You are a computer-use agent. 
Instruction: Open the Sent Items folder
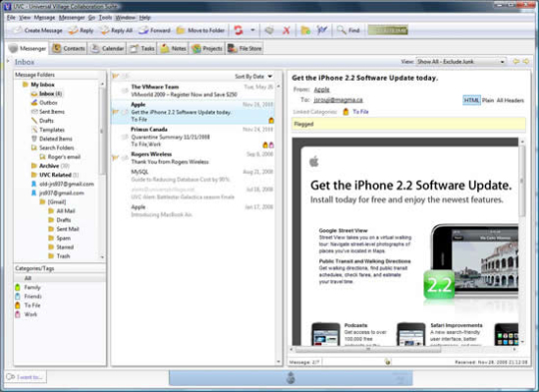48,112
